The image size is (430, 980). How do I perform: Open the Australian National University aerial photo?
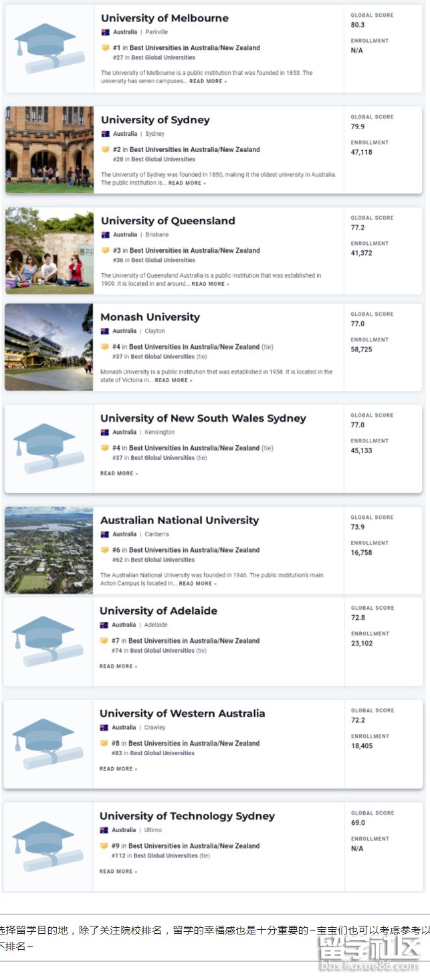49,550
